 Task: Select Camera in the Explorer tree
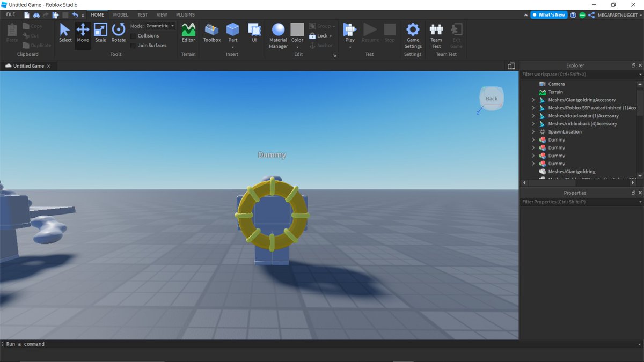(x=556, y=84)
